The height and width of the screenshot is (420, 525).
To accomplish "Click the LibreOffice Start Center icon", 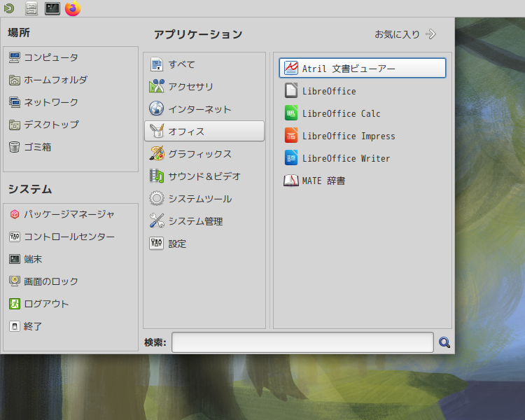I will [291, 90].
